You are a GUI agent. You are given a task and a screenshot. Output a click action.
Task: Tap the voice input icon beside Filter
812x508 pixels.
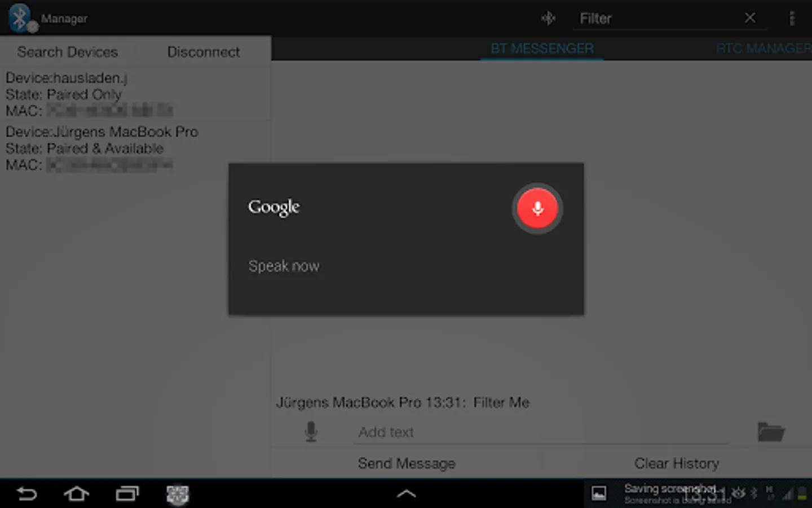coord(548,19)
